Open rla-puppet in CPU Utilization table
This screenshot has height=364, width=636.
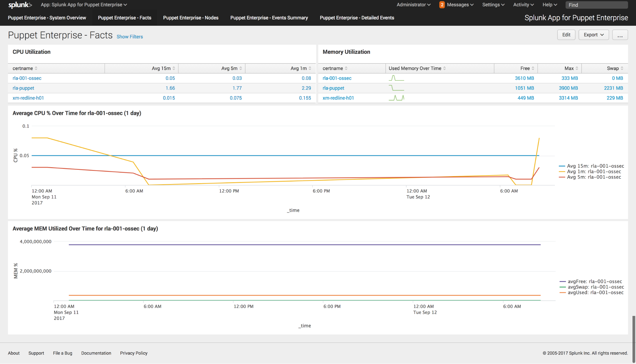click(23, 88)
